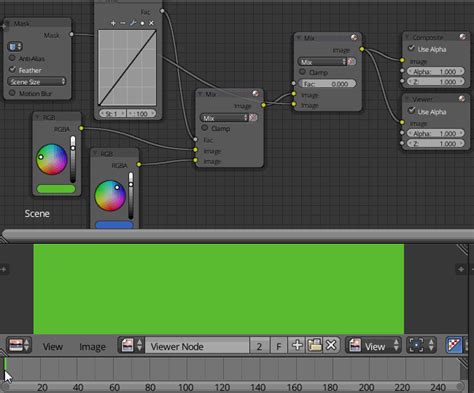
Task: Collapse the Viewer node
Action: [x=407, y=99]
